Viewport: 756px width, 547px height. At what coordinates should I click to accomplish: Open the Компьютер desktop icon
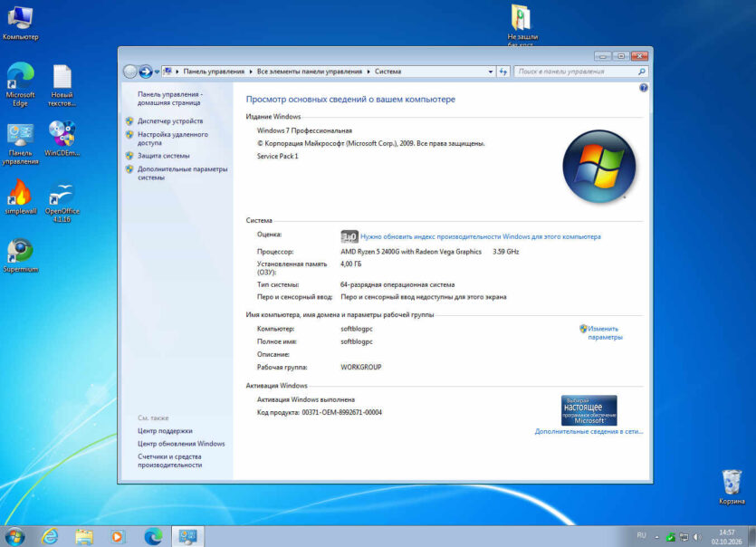20,23
